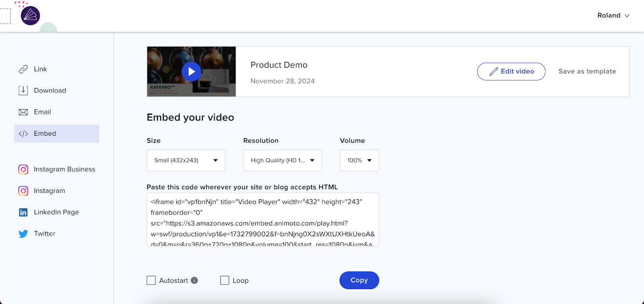This screenshot has width=644, height=304.
Task: Select the Link option in sidebar
Action: [x=57, y=69]
